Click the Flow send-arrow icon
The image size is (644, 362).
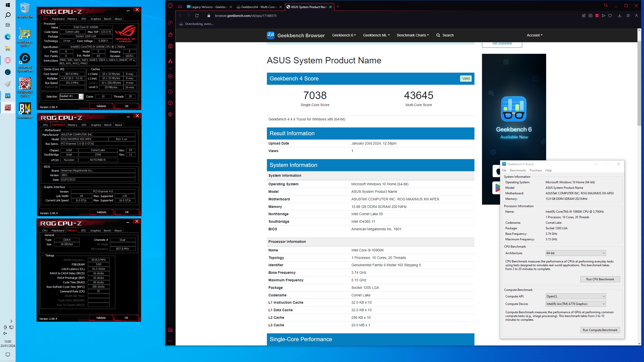603,16
